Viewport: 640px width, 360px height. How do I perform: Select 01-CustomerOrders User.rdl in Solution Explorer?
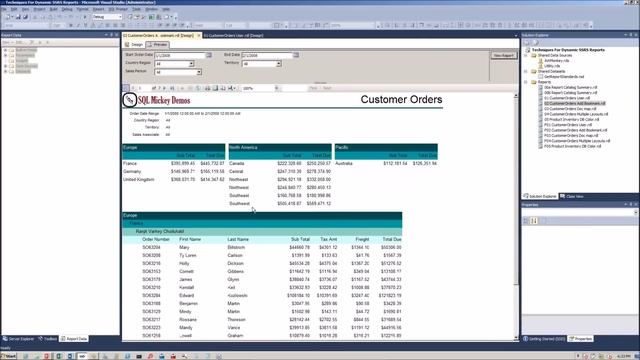coord(567,98)
